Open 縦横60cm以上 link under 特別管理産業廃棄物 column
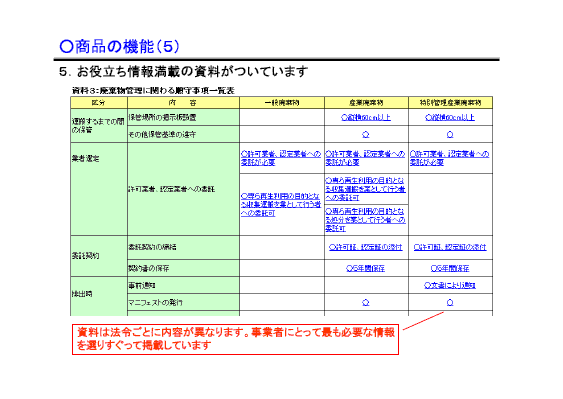The width and height of the screenshot is (563, 399). (x=450, y=117)
